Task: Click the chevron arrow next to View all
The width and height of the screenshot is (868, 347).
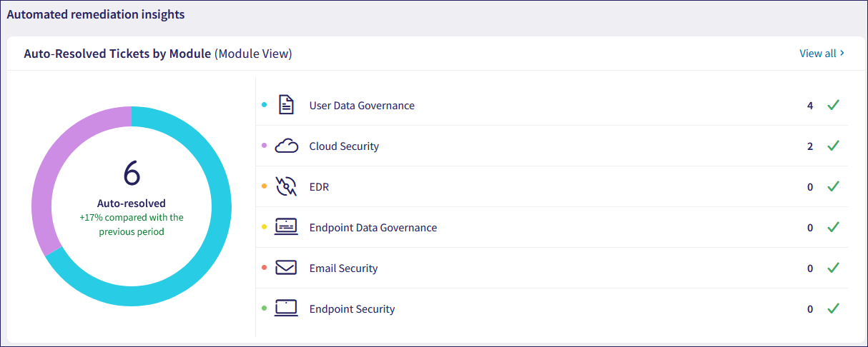Action: [842, 54]
